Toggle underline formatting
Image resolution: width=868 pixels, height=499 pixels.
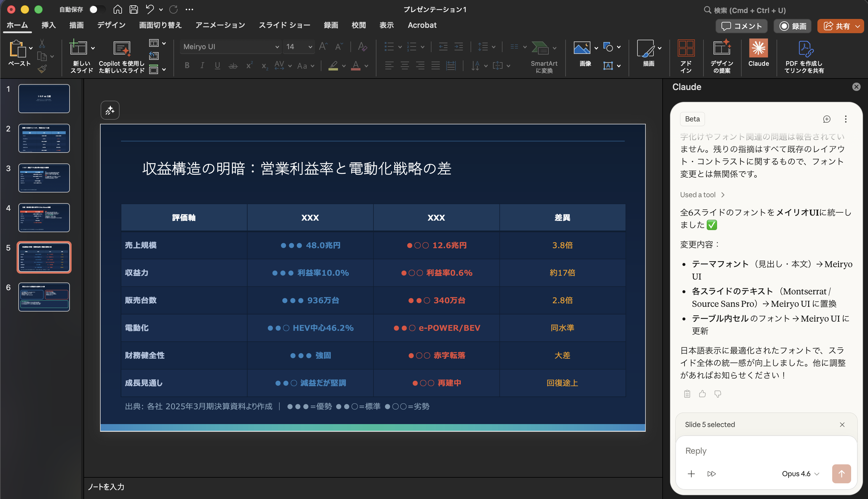(218, 65)
